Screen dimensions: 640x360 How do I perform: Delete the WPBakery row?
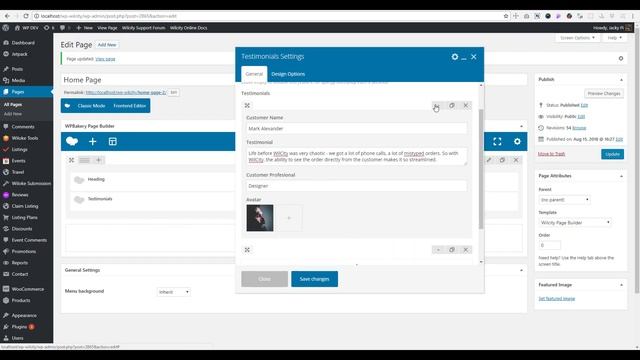pos(516,160)
